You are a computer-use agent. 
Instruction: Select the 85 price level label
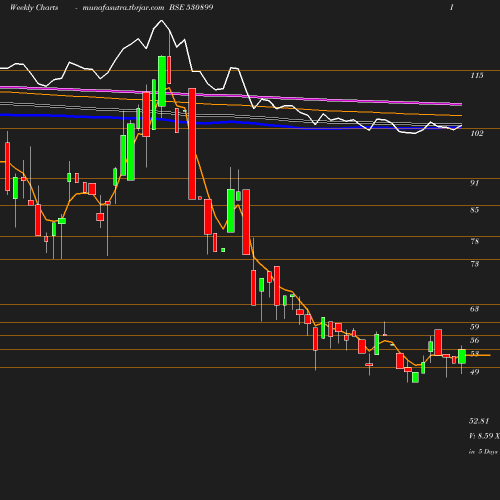[x=475, y=210]
